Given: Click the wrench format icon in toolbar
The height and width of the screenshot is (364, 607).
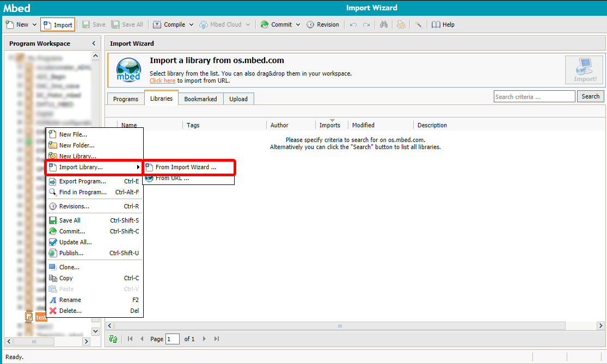Looking at the screenshot, I should 418,24.
